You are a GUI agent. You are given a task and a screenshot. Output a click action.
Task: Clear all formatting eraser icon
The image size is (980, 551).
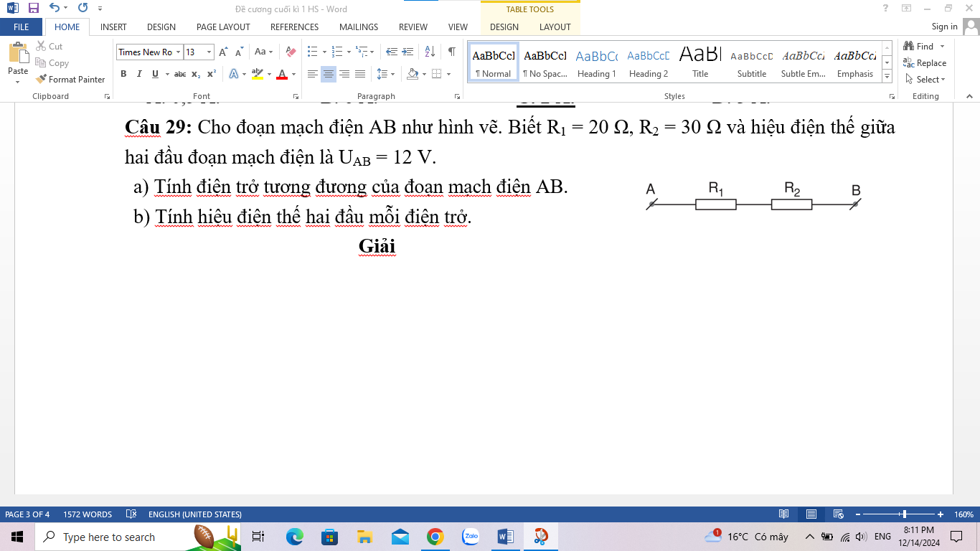click(291, 52)
